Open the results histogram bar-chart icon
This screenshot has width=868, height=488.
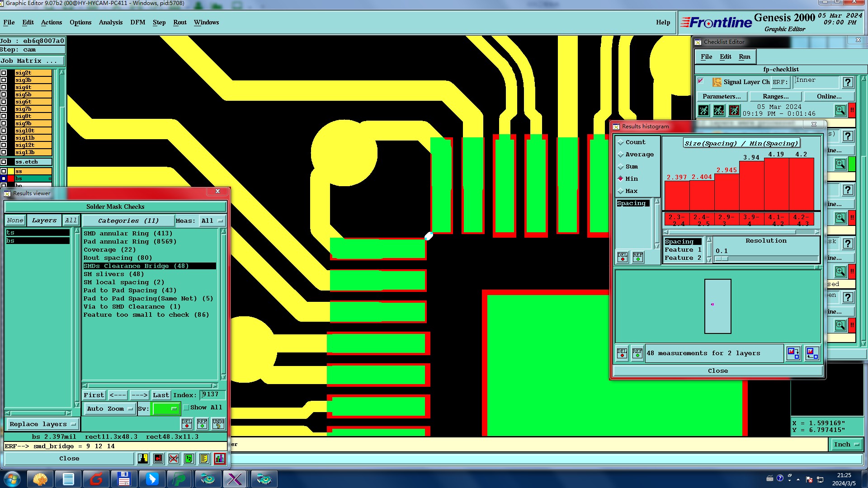point(220,459)
